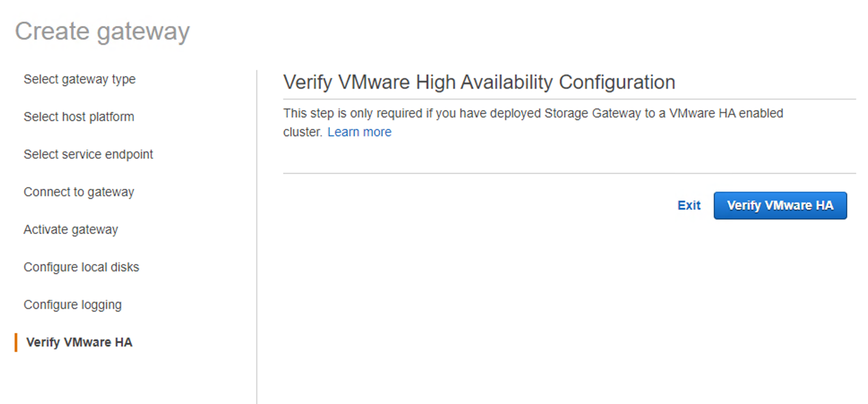Screen dimensions: 868x404
Task: Go to the Select gateway type step
Action: [79, 79]
